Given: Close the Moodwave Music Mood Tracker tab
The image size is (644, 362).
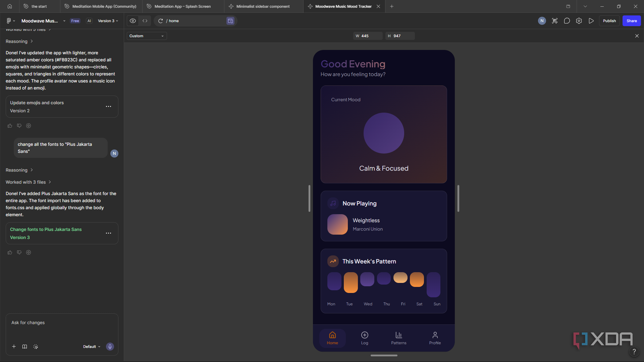Looking at the screenshot, I should pos(378,6).
